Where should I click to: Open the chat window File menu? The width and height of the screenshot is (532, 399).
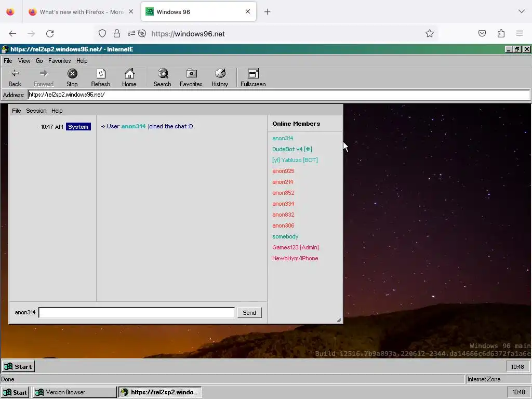pyautogui.click(x=16, y=111)
